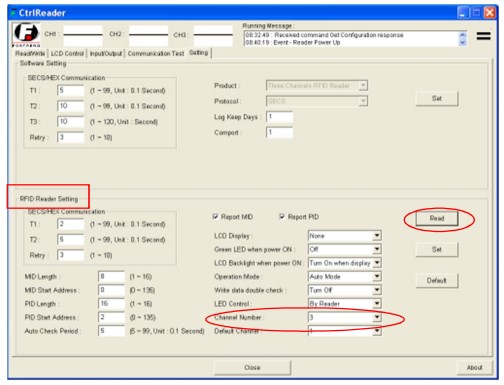Focus RFID Reader T2 field

coord(71,239)
